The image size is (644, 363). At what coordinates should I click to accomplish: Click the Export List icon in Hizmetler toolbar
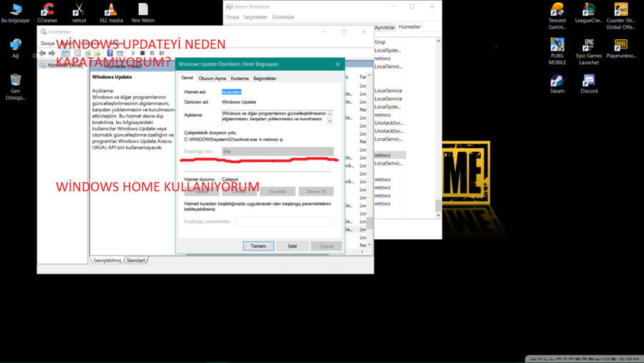(97, 53)
